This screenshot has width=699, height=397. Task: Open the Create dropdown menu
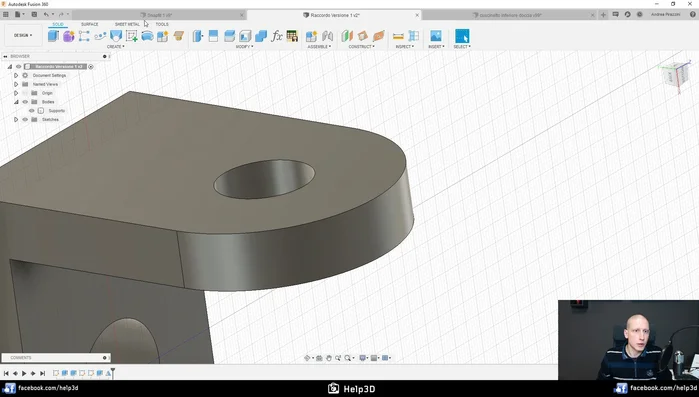115,46
